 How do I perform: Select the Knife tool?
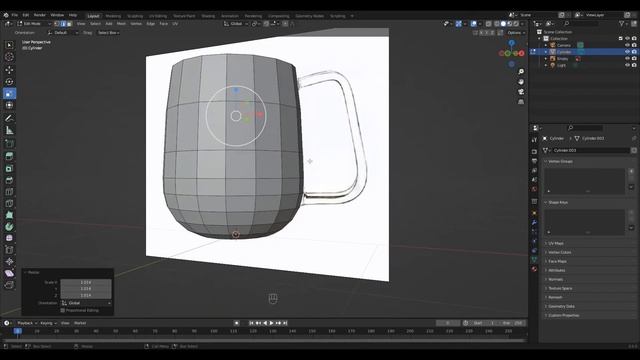coord(9,203)
